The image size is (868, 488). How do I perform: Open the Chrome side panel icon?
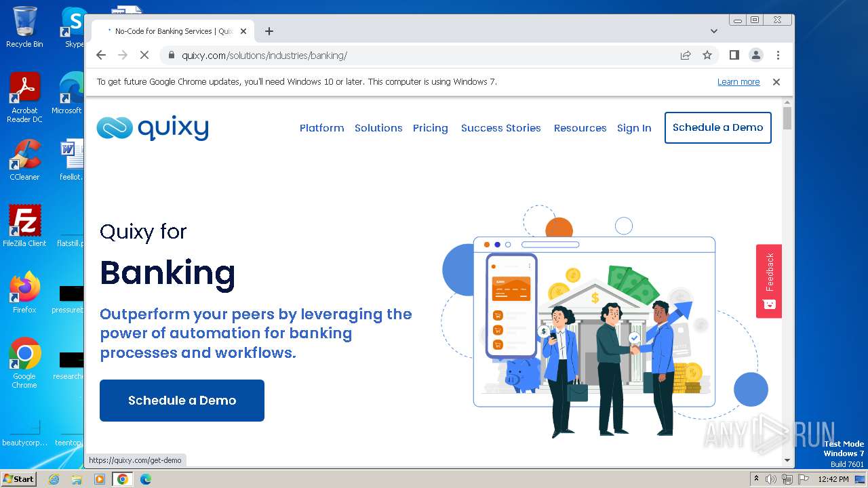pos(734,56)
